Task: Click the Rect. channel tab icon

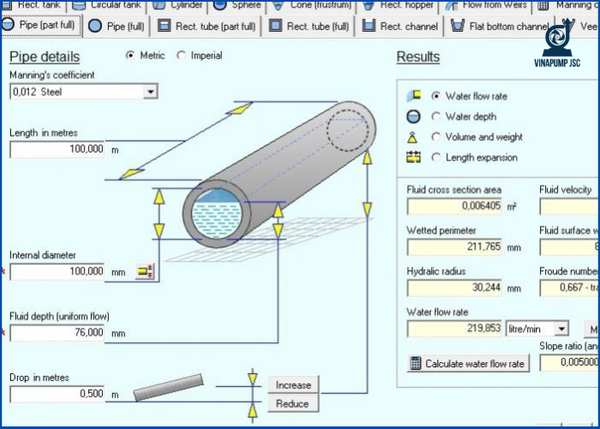Action: pyautogui.click(x=368, y=26)
